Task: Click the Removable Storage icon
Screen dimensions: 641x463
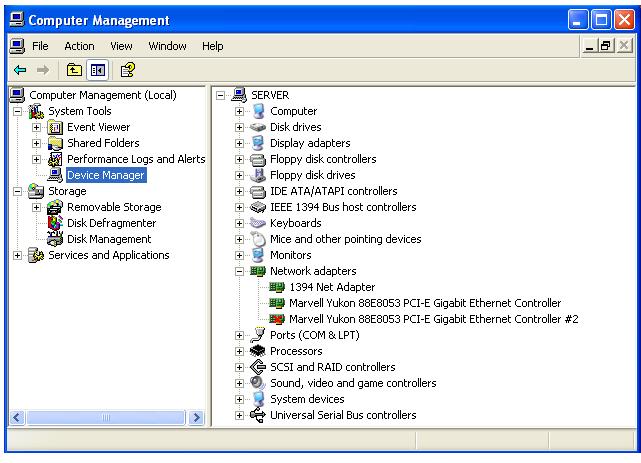Action: click(55, 207)
